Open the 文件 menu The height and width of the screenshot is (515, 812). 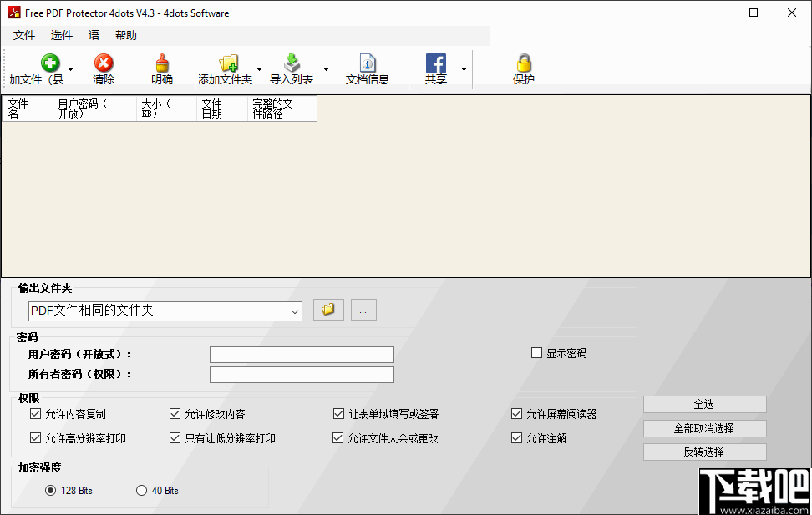pyautogui.click(x=24, y=35)
